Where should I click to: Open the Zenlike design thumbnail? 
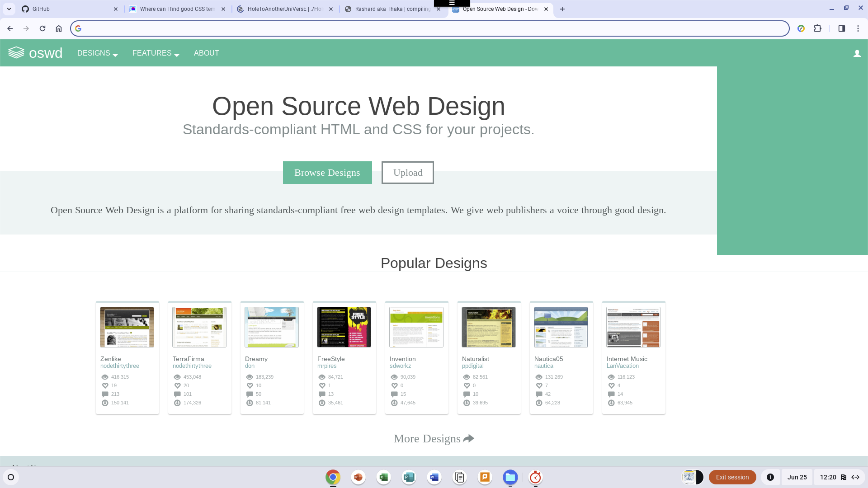[127, 327]
